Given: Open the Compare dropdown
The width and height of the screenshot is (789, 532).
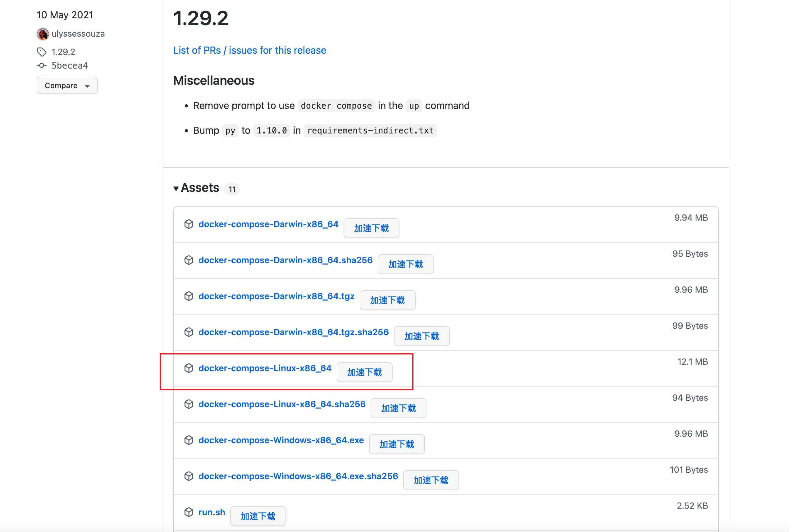Looking at the screenshot, I should (x=67, y=85).
